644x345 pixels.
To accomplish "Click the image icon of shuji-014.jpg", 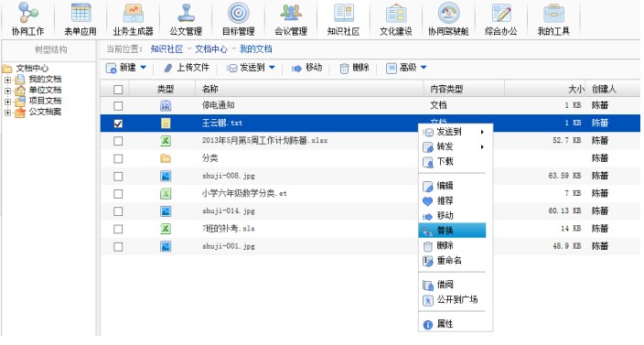I will pos(166,211).
